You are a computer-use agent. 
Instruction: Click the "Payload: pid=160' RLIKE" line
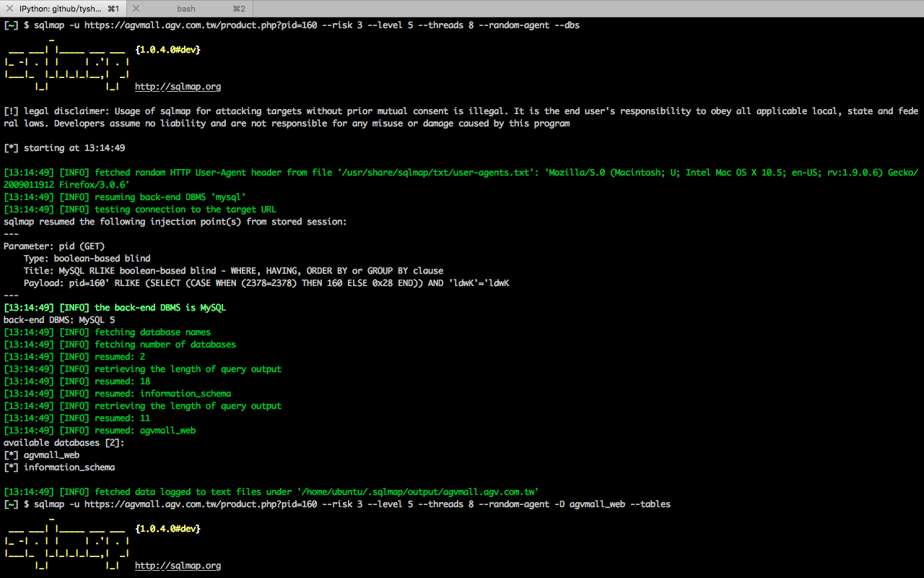(x=266, y=283)
